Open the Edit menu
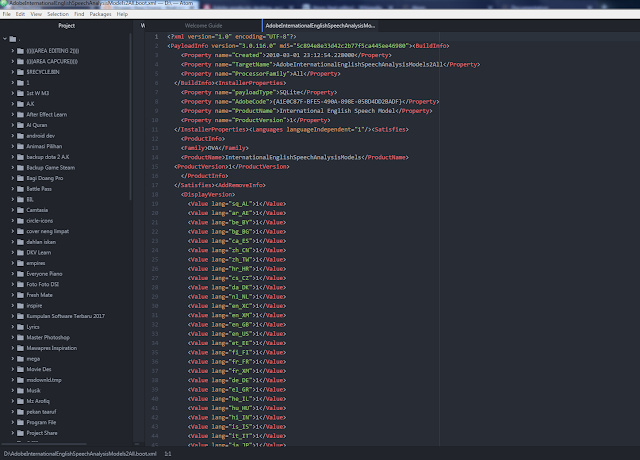The width and height of the screenshot is (640, 460). coord(20,14)
